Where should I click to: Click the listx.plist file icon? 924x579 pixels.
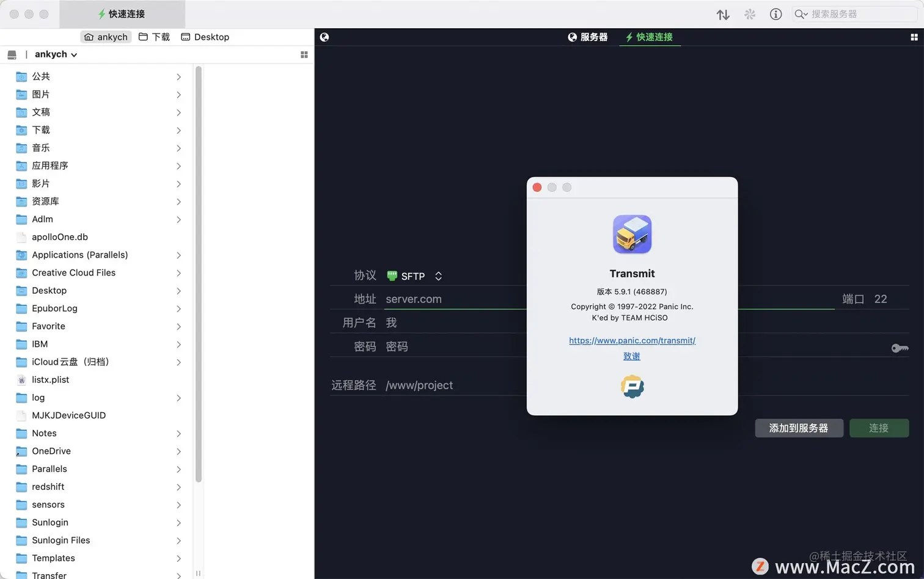pyautogui.click(x=21, y=380)
